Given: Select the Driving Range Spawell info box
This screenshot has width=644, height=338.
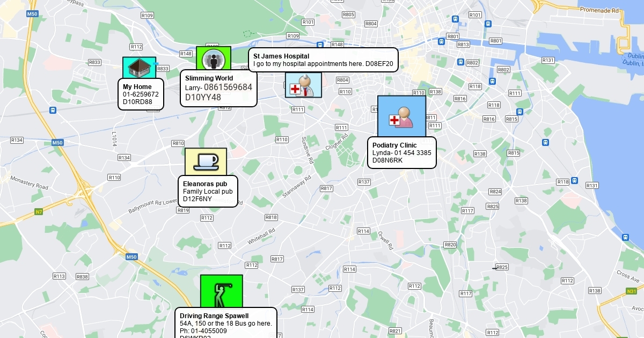Looking at the screenshot, I should point(226,323).
